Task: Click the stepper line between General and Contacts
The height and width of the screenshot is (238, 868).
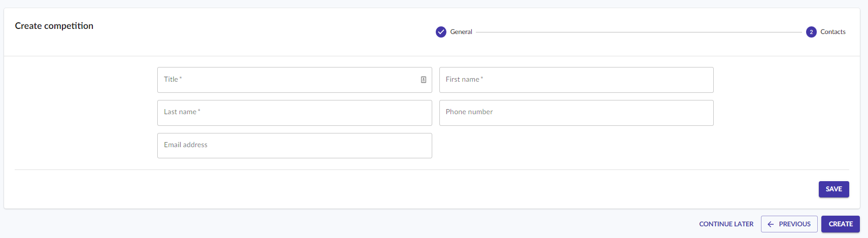Action: pyautogui.click(x=639, y=32)
